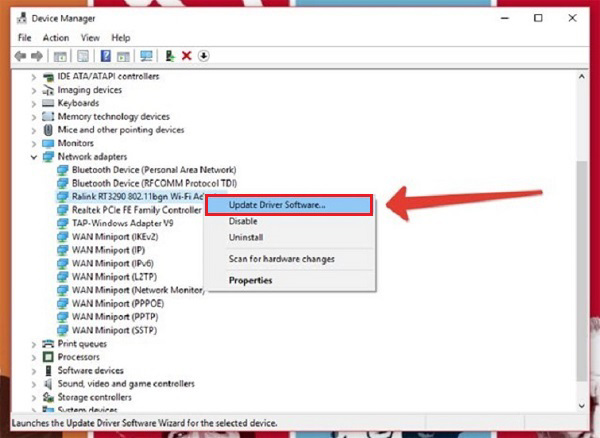Expand the IDE ATA/ATAPI controllers node
This screenshot has width=600, height=438.
click(34, 77)
